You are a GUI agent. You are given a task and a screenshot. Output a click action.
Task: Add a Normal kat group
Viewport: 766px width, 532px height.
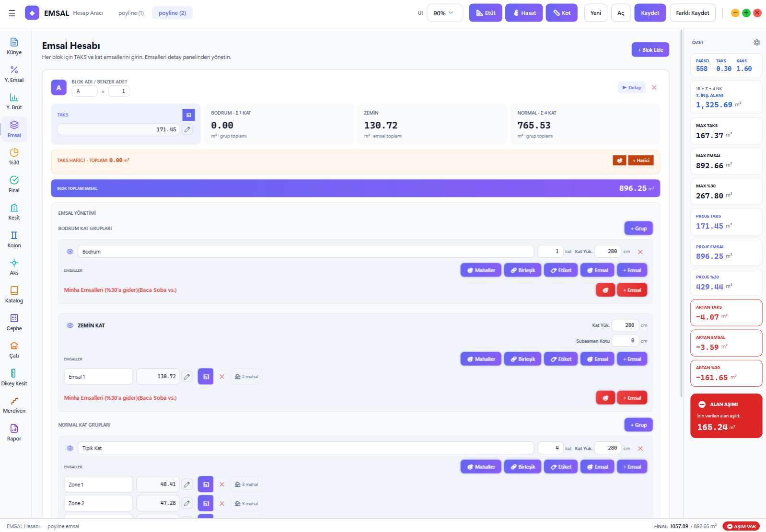tap(638, 425)
